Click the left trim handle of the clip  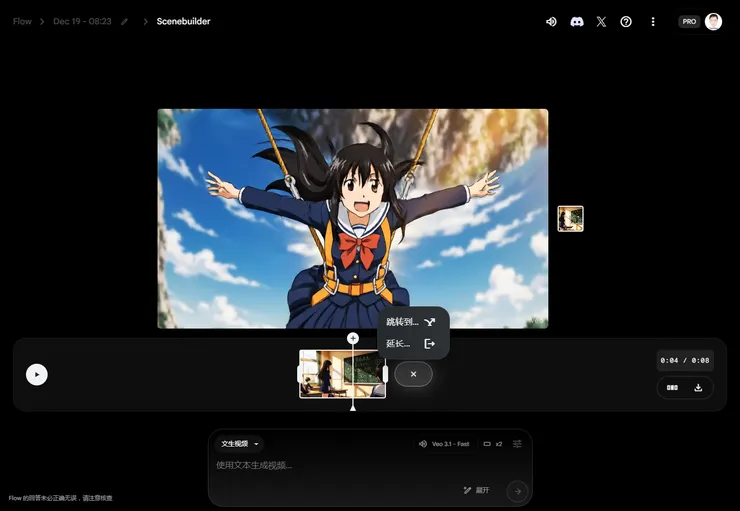(x=299, y=374)
